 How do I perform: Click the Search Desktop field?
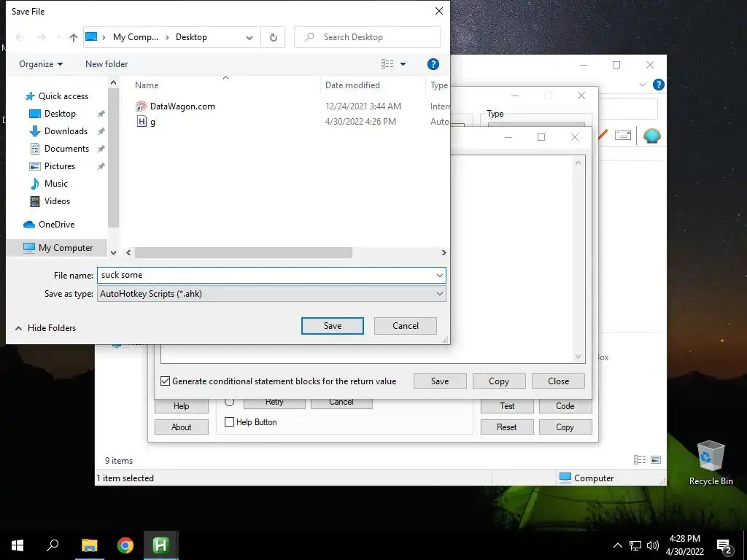point(368,37)
